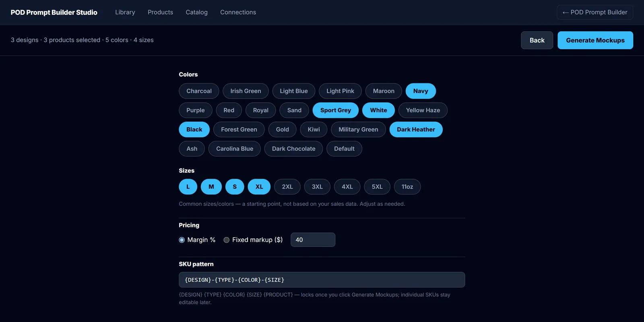Enable the Red color chip

pyautogui.click(x=229, y=110)
